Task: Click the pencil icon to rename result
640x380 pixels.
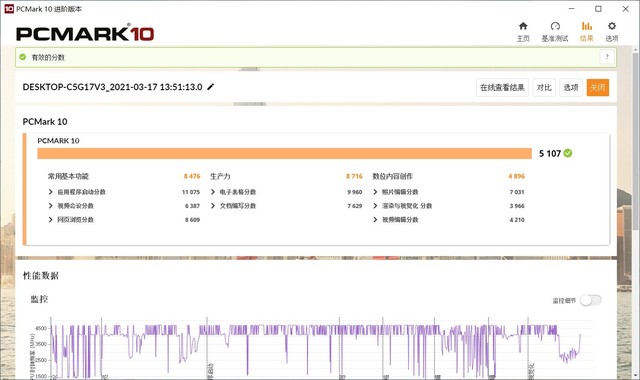Action: click(211, 87)
